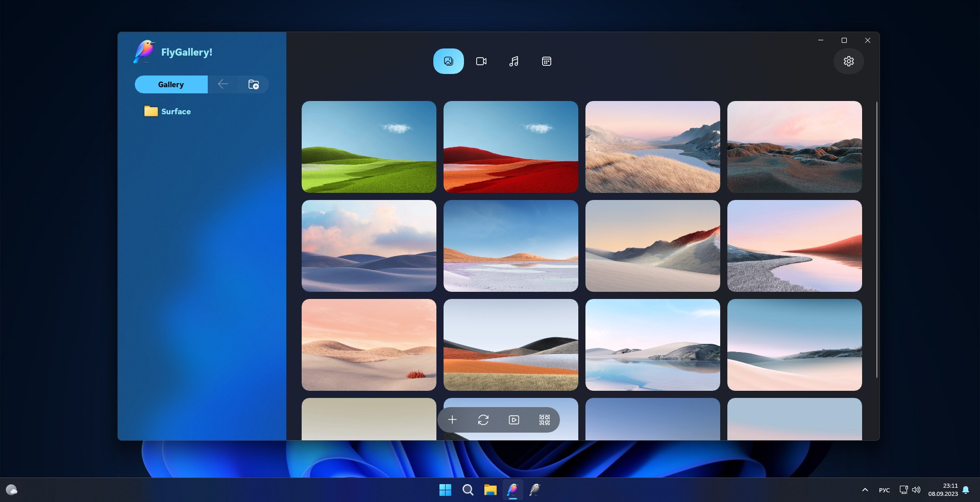Open the network icon in system tray
Viewport: 980px width, 502px height.
(903, 490)
